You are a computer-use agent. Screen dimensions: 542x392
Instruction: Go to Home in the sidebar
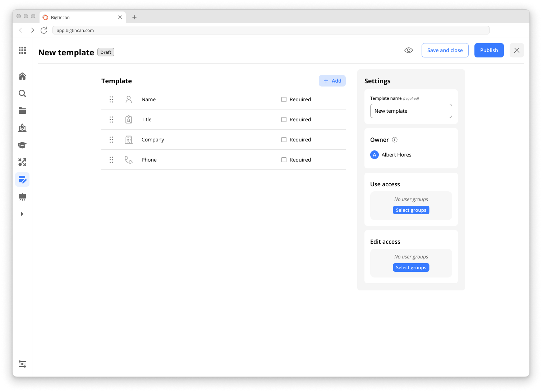[22, 76]
